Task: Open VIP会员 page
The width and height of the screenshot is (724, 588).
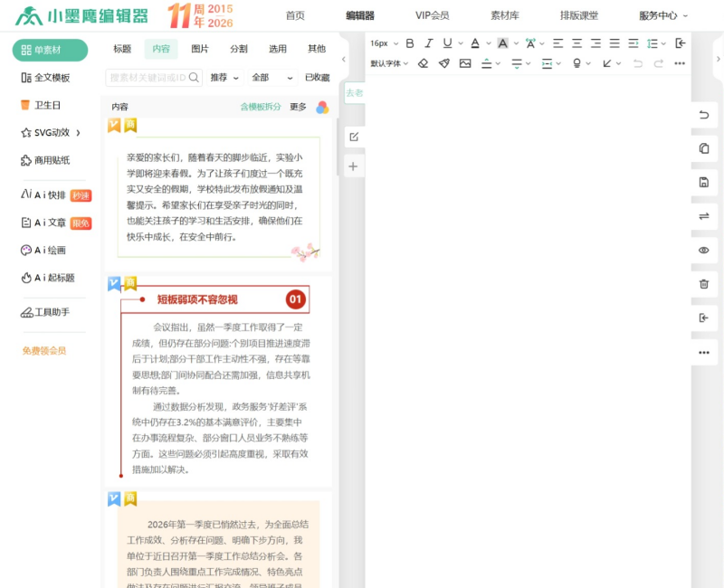Action: click(x=433, y=15)
